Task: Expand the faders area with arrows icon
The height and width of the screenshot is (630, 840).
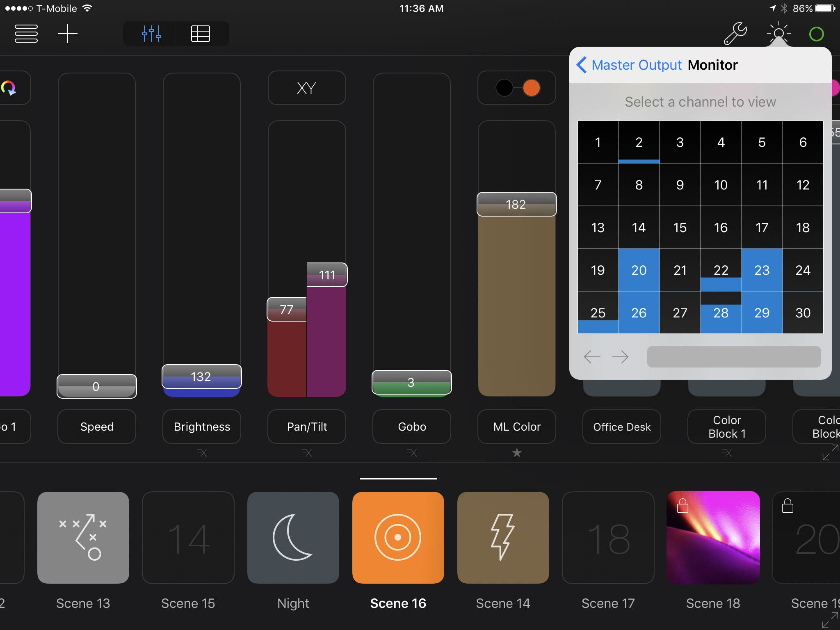Action: tap(830, 453)
